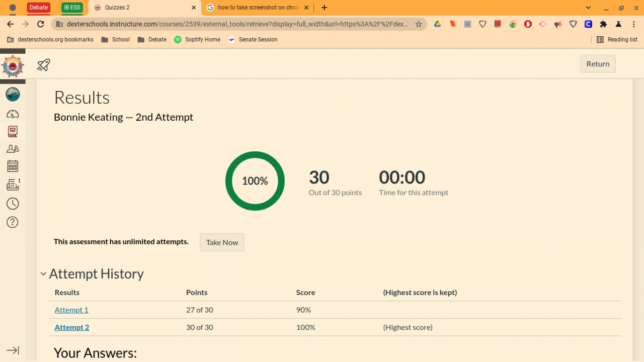The height and width of the screenshot is (362, 644).
Task: Click the rocket quiz icon
Action: (x=44, y=64)
